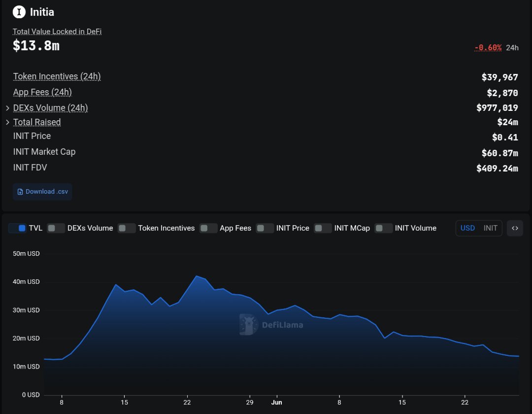Screen dimensions: 532x414
Task: Click the $24m total raised value
Action: tap(507, 122)
